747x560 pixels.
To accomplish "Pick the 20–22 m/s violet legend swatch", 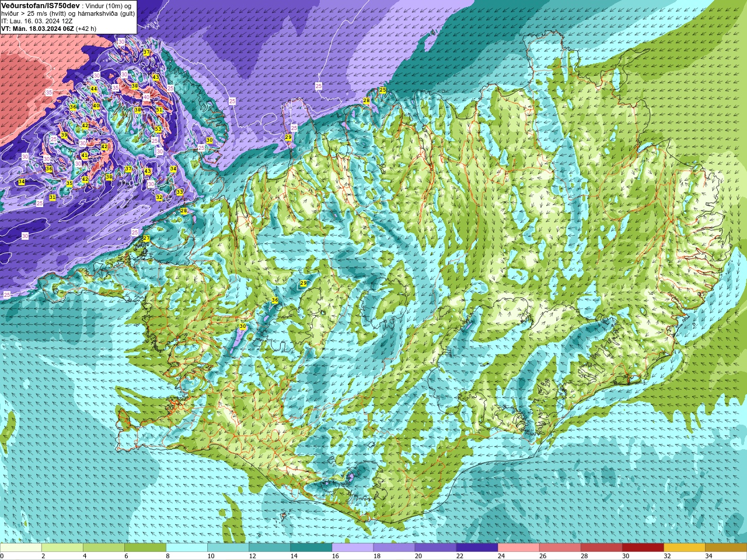I will (x=435, y=548).
